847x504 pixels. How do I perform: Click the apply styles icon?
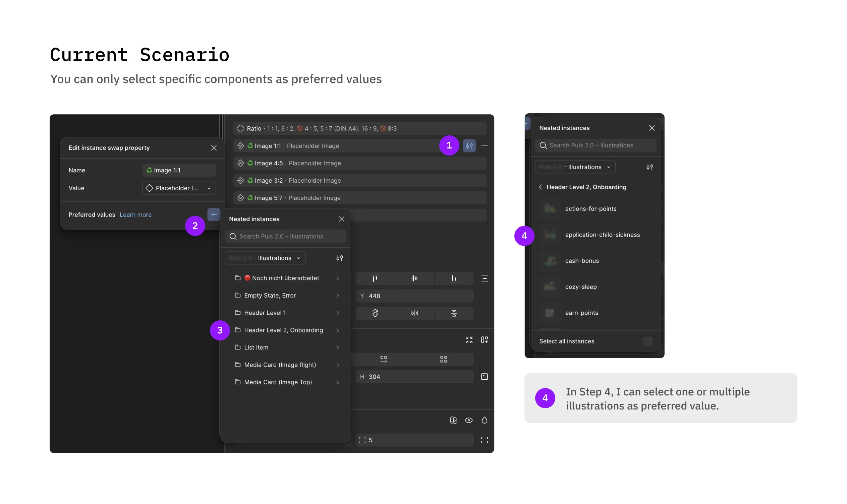click(454, 421)
